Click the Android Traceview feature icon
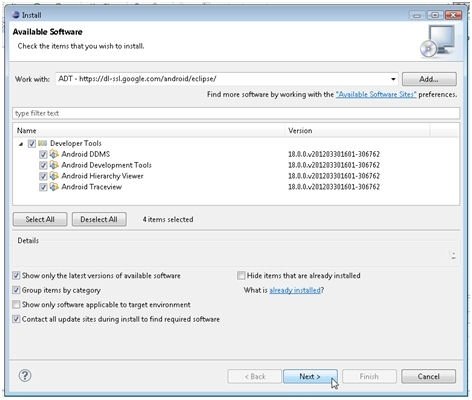 pos(54,187)
